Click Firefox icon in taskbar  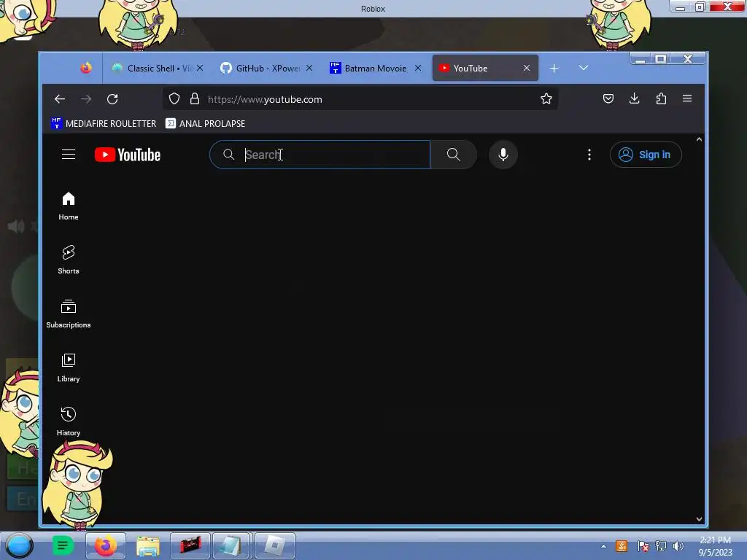[106, 545]
